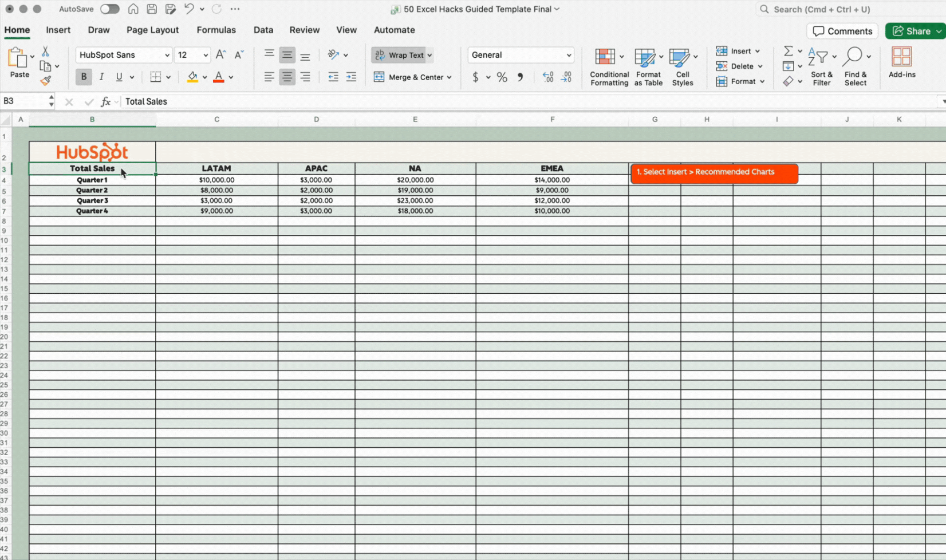Open the Formulas tab

click(x=216, y=30)
